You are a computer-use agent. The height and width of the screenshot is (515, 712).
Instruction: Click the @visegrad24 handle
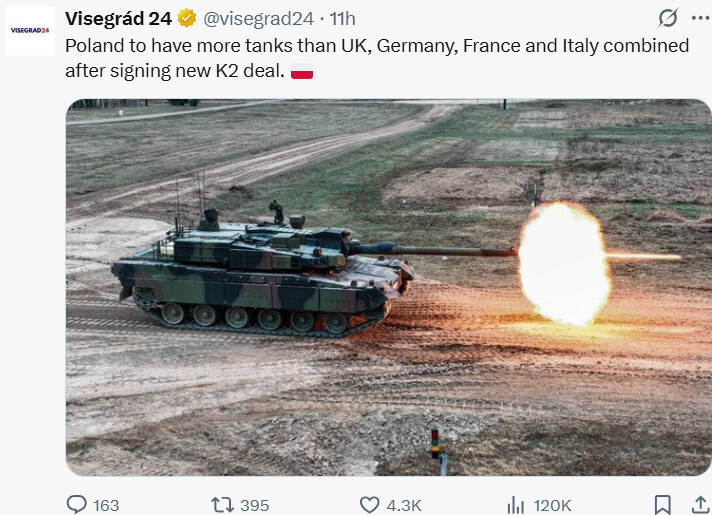[x=258, y=19]
